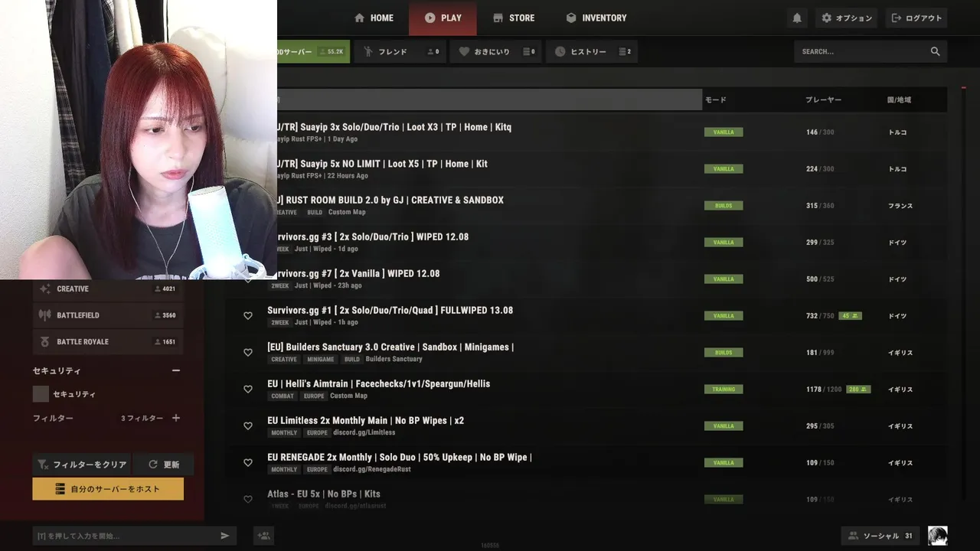Toggle the セキュリティ checkbox
This screenshot has width=980, height=551.
tap(41, 394)
